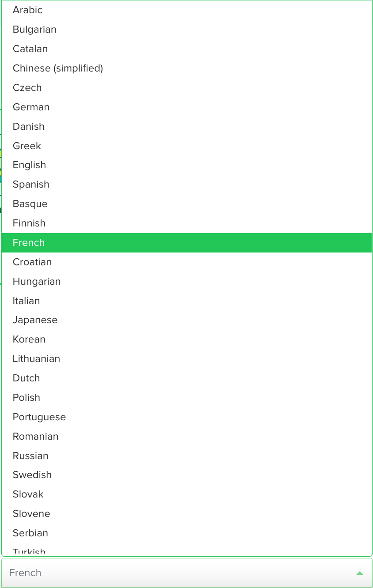Select the highlighted French option

click(x=186, y=242)
